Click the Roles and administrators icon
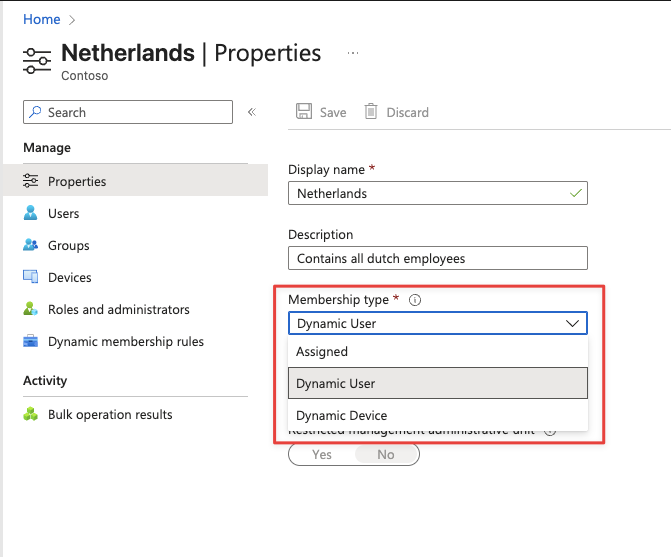 31,309
